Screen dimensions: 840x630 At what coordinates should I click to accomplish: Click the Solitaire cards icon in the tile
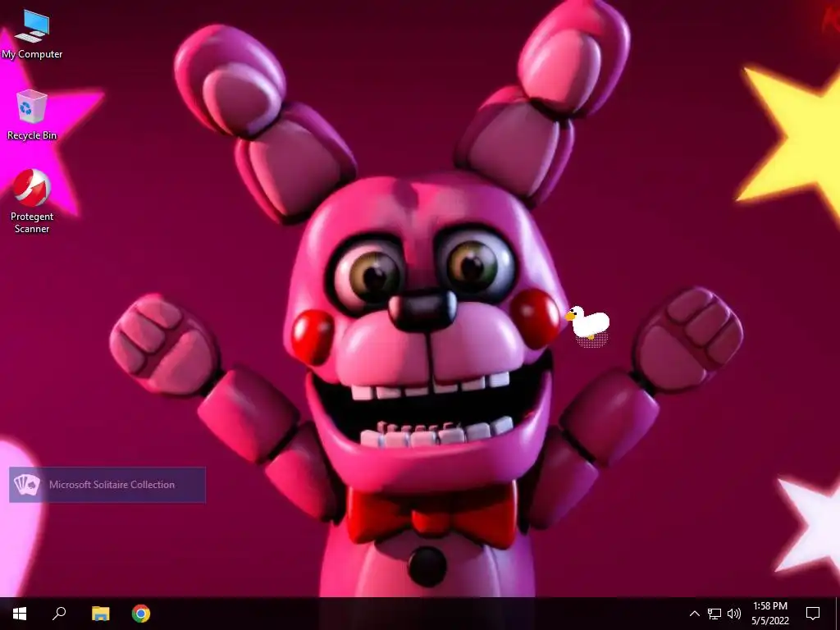(26, 485)
